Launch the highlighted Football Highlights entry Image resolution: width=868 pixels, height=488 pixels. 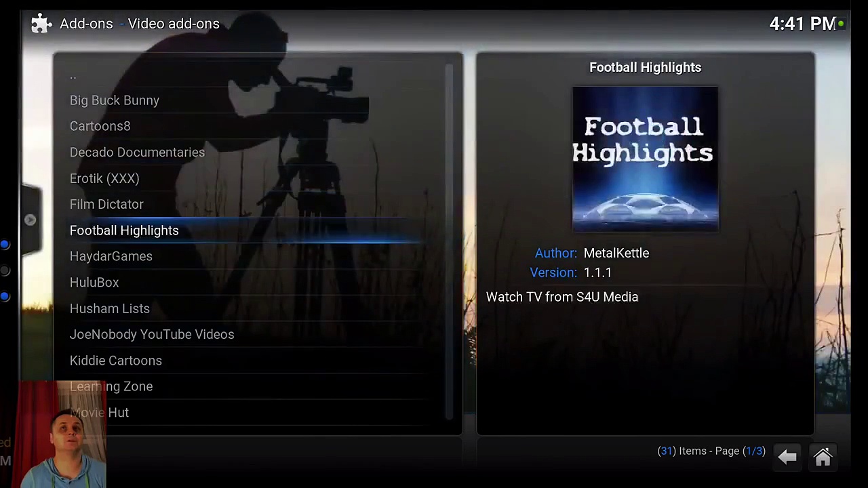[x=124, y=230]
